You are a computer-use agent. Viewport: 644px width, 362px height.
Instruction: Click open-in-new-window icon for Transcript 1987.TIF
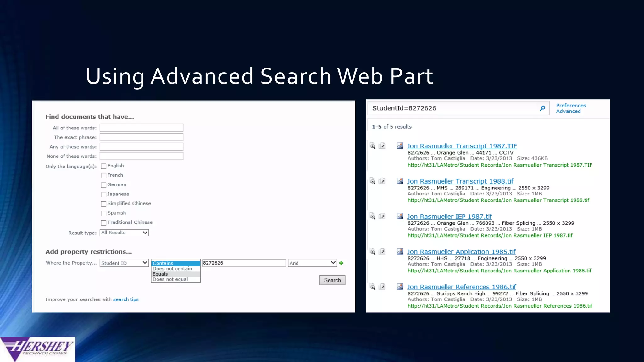[382, 146]
